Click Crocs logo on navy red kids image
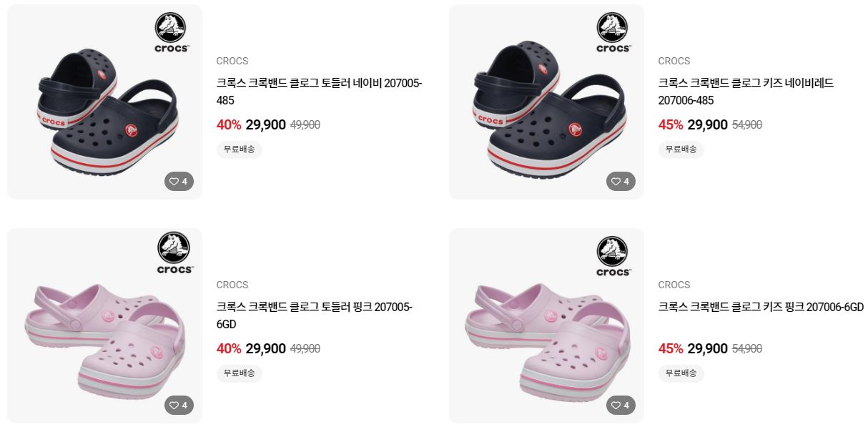868x427 pixels. [x=613, y=33]
